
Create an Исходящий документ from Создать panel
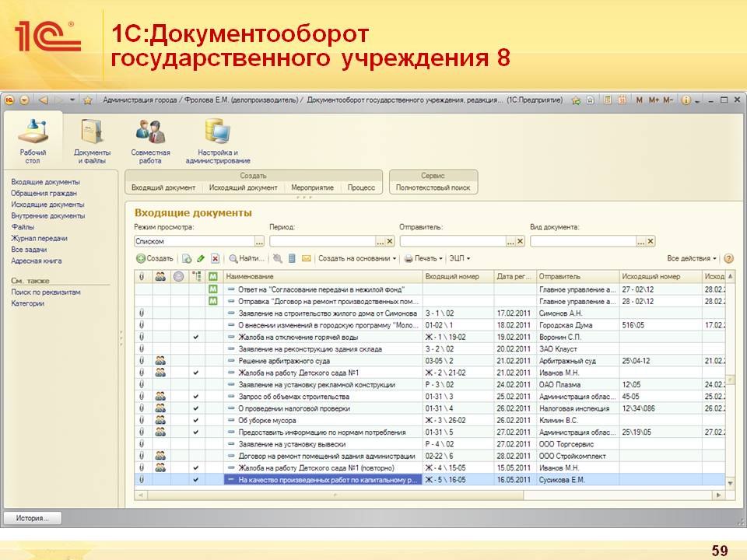click(x=243, y=187)
